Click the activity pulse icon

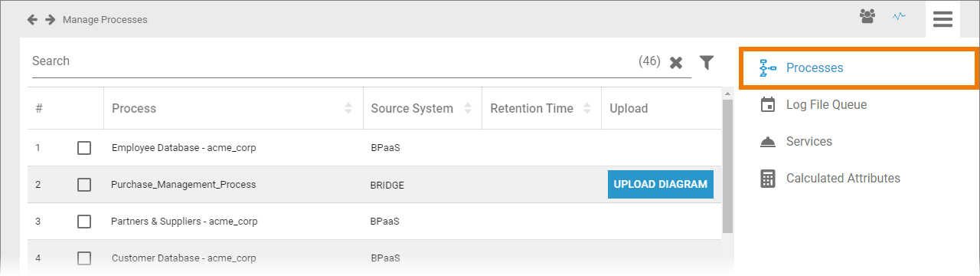coord(900,16)
